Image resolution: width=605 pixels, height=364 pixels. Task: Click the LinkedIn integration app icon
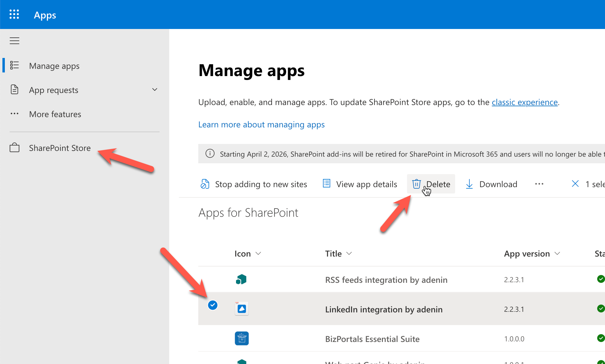[x=241, y=309]
